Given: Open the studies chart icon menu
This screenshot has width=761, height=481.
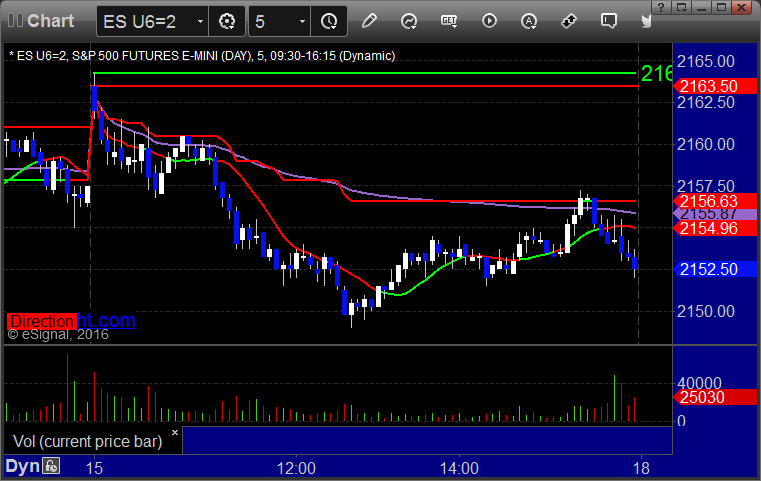Looking at the screenshot, I should [409, 21].
